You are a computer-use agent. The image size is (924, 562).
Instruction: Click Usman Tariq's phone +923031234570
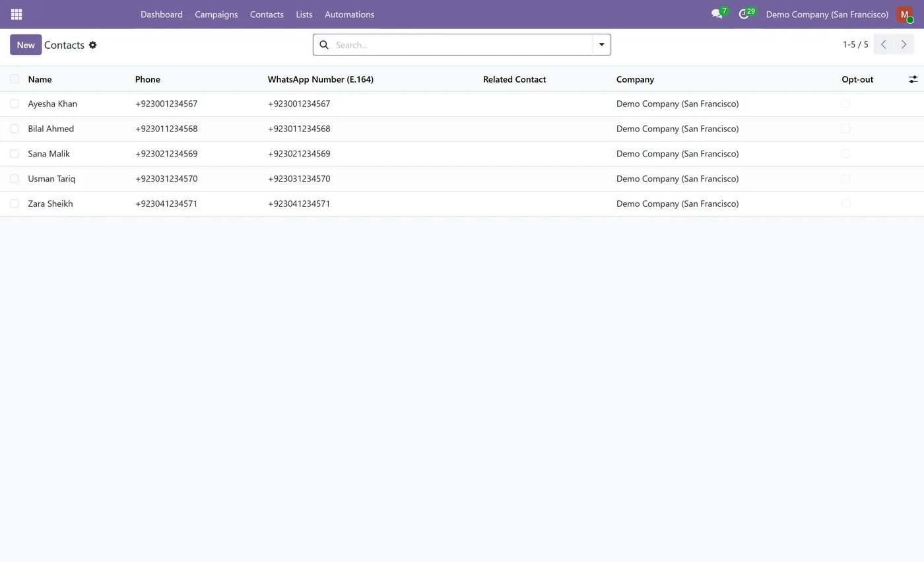pyautogui.click(x=166, y=179)
